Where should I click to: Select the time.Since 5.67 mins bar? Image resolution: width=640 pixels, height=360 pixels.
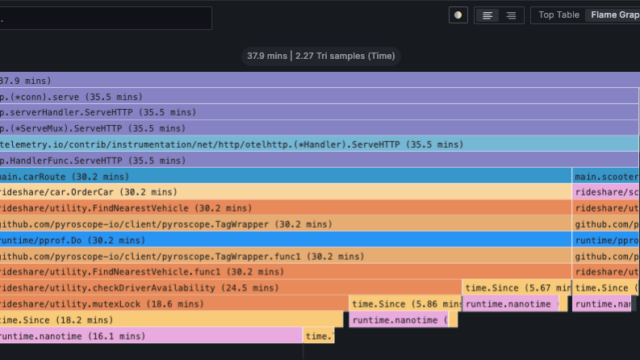point(517,288)
